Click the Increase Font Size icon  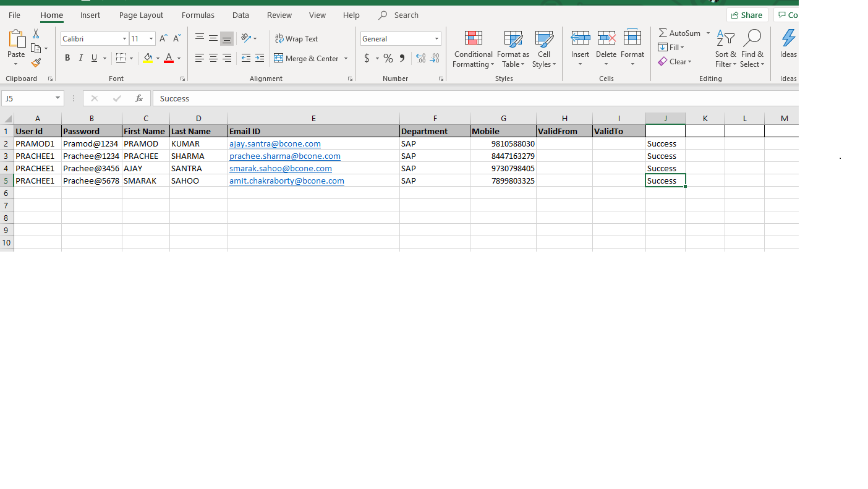[x=163, y=38]
